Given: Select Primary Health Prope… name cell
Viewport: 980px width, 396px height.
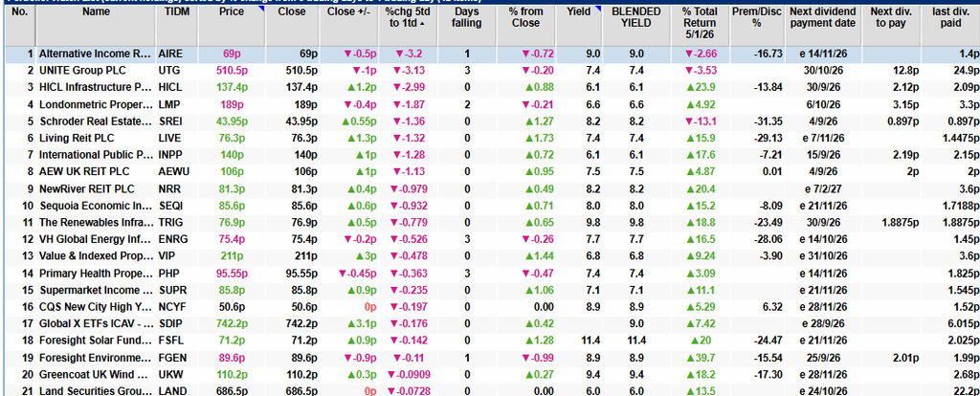Looking at the screenshot, I should tap(95, 273).
